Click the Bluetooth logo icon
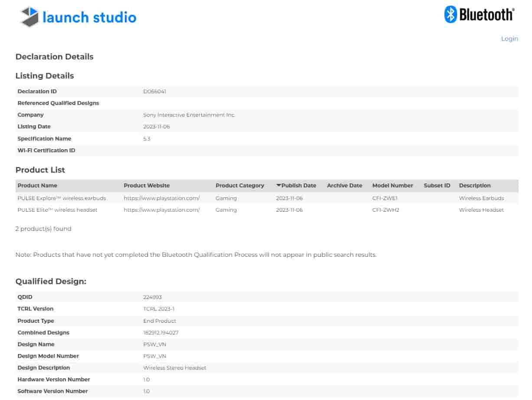 [x=450, y=14]
